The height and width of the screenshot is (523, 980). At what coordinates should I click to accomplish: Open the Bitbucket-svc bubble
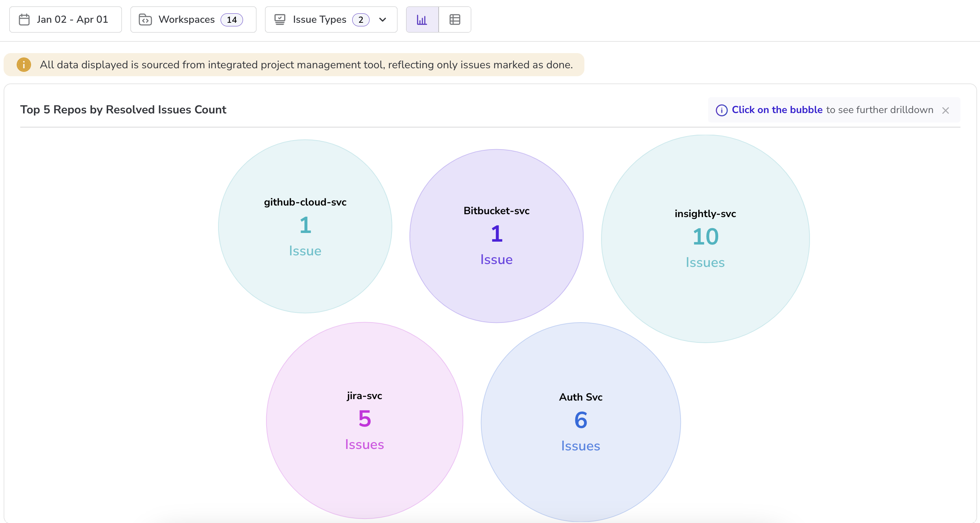click(x=496, y=235)
